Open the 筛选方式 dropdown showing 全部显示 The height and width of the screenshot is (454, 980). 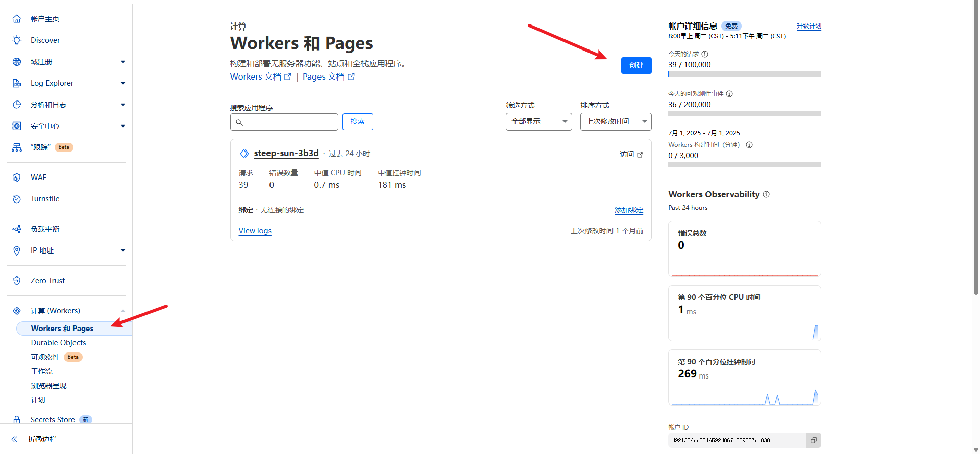[x=538, y=121]
